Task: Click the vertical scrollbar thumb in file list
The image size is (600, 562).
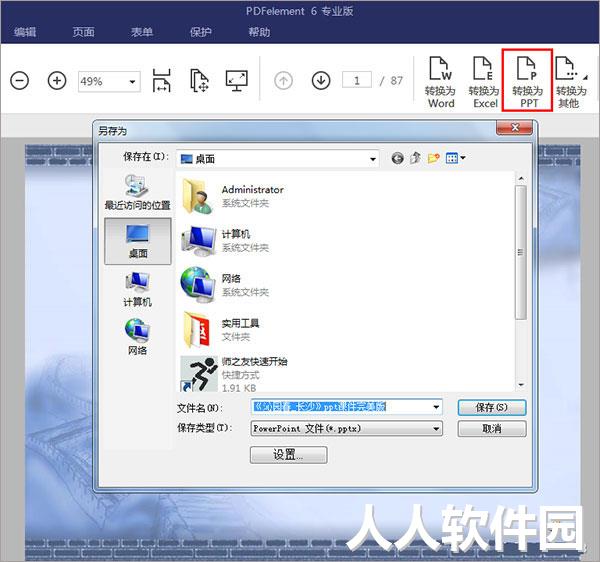Action: tap(521, 252)
